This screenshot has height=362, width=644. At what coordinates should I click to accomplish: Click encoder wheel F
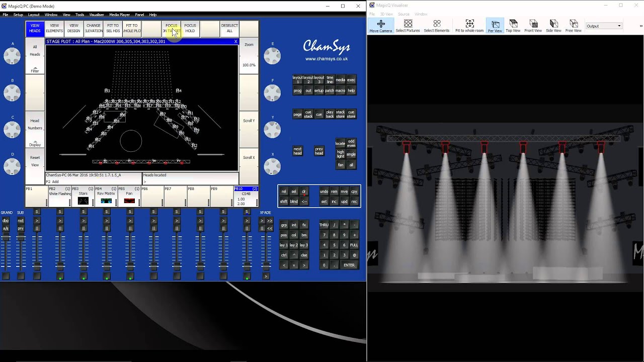272,93
